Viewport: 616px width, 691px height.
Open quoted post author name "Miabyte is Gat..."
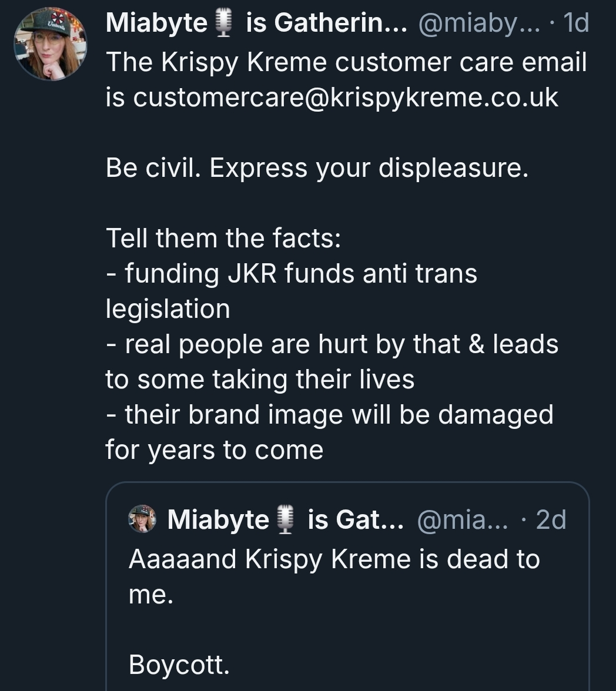click(x=285, y=519)
